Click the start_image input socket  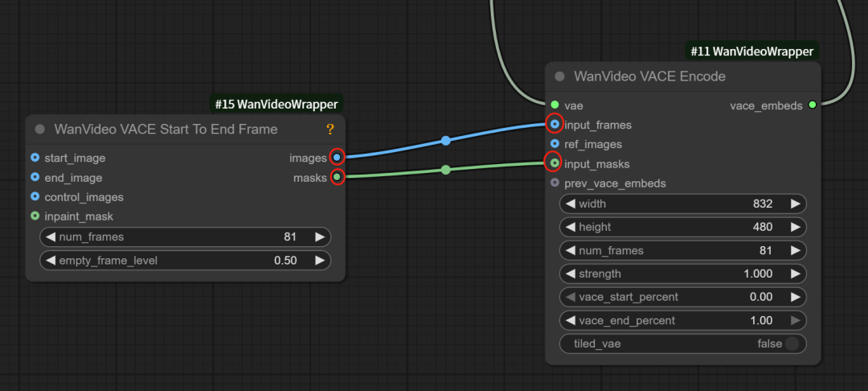(35, 158)
